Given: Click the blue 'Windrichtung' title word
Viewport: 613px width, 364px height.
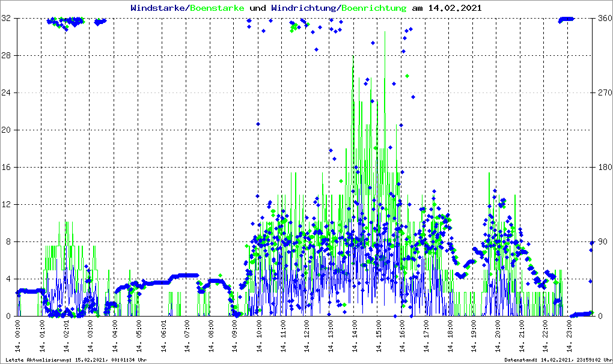Looking at the screenshot, I should tap(305, 8).
